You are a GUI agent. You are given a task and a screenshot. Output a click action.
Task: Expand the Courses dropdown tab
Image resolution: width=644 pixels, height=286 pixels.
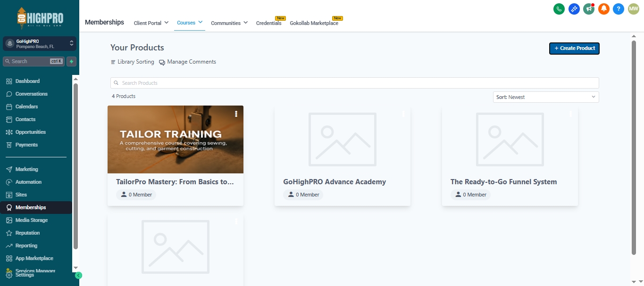point(190,22)
